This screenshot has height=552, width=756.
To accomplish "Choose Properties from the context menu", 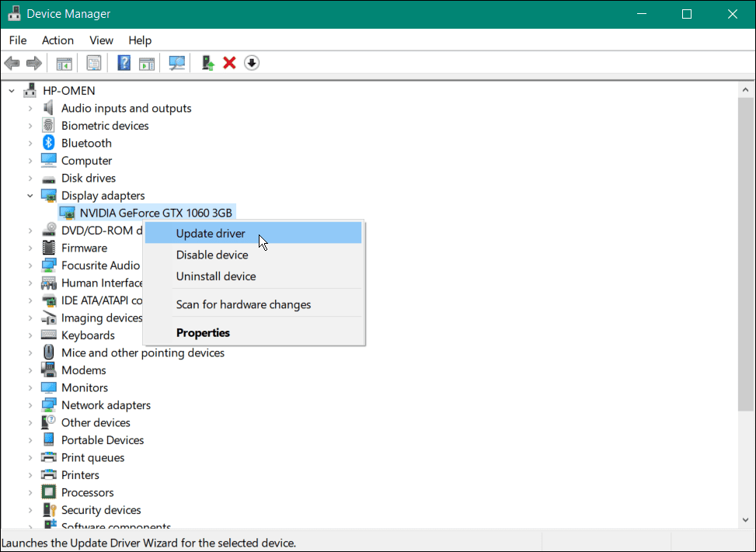I will [203, 332].
